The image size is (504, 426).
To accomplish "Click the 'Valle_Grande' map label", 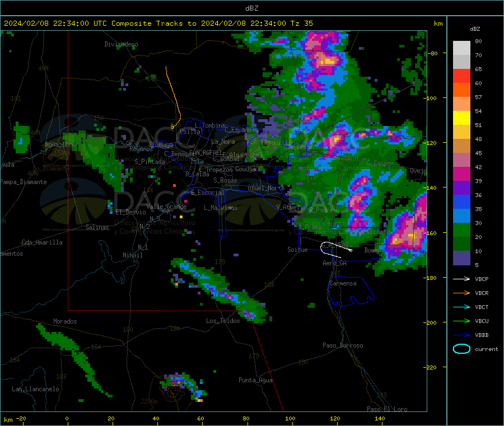I will pos(166,207).
